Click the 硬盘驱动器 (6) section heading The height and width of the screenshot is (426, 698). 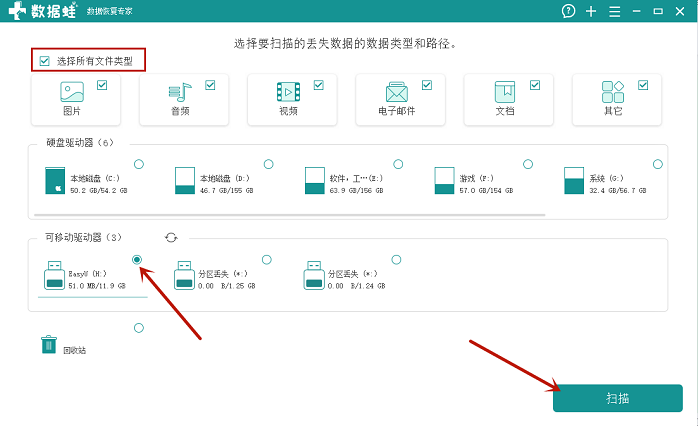click(80, 143)
